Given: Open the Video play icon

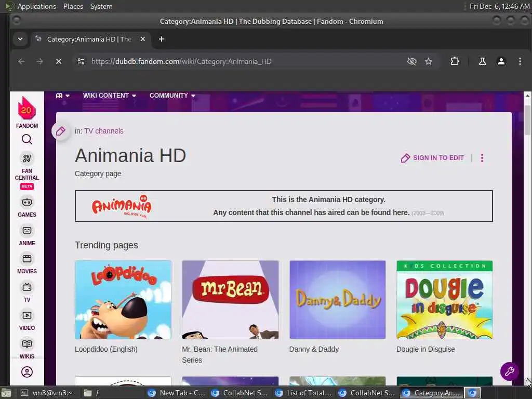Looking at the screenshot, I should point(27,315).
